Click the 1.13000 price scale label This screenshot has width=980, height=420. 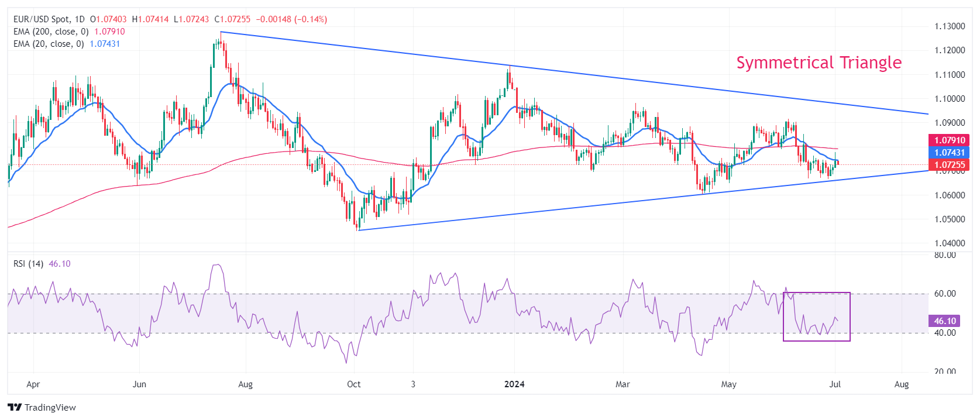pos(950,26)
